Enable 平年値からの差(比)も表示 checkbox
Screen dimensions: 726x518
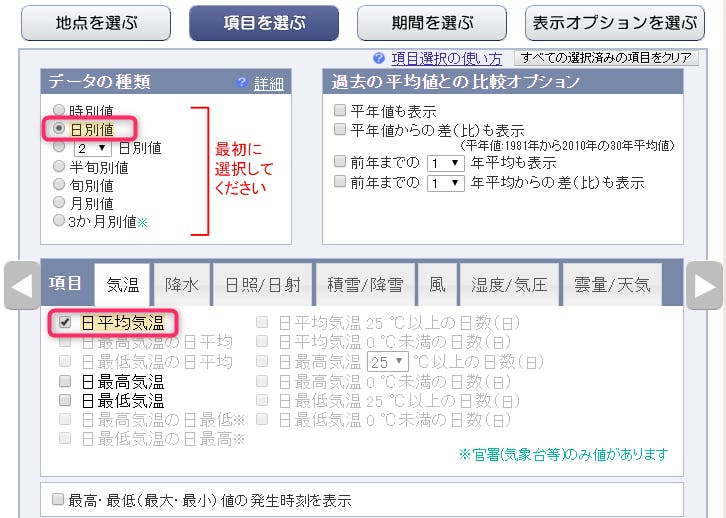click(340, 129)
